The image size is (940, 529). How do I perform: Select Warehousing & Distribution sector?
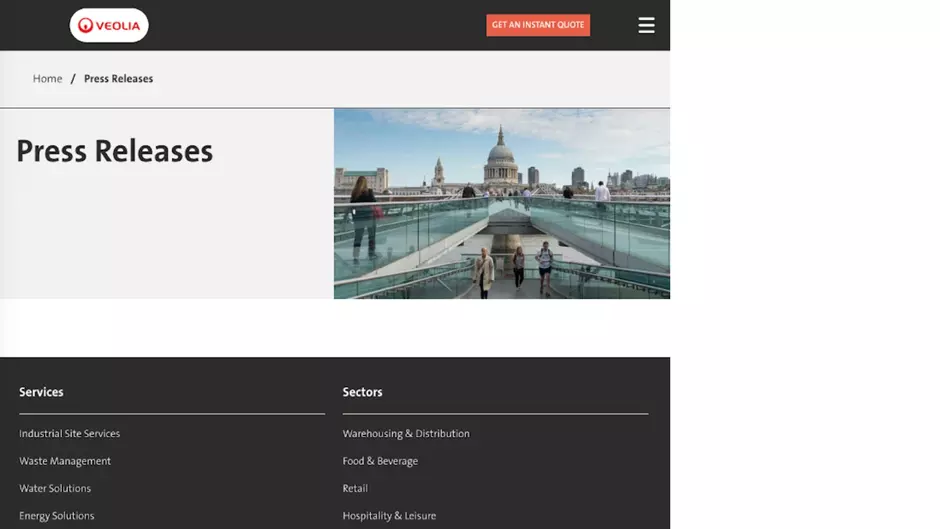[x=405, y=434]
